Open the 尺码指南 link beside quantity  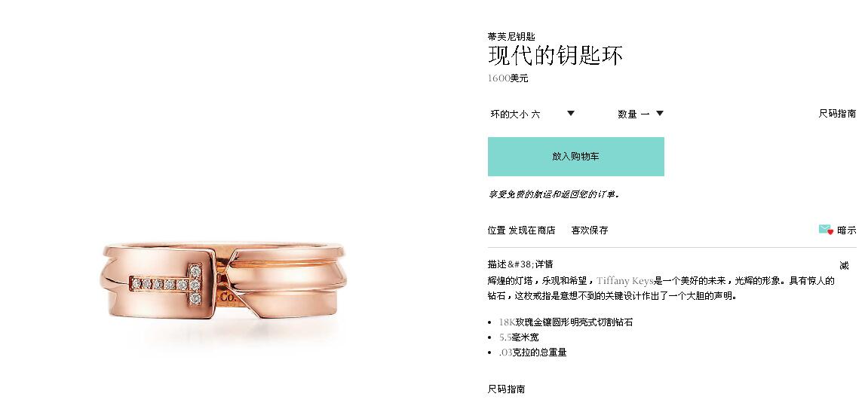[x=837, y=113]
